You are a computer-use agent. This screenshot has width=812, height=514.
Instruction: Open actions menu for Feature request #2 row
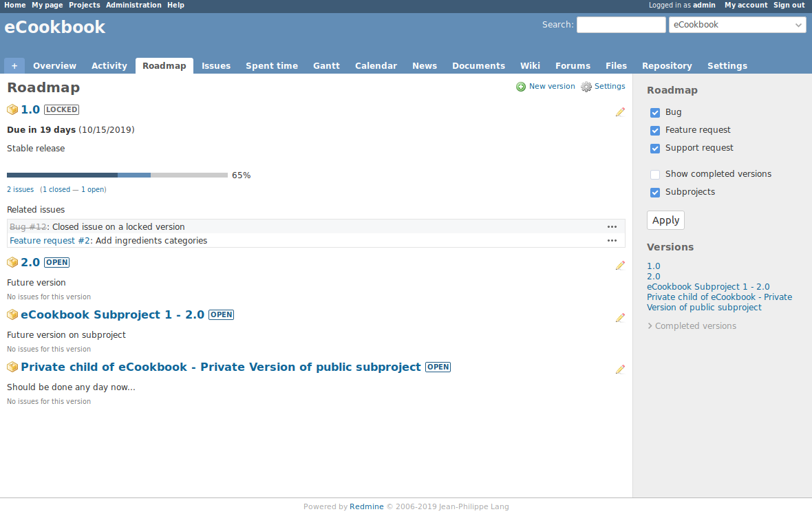point(612,241)
